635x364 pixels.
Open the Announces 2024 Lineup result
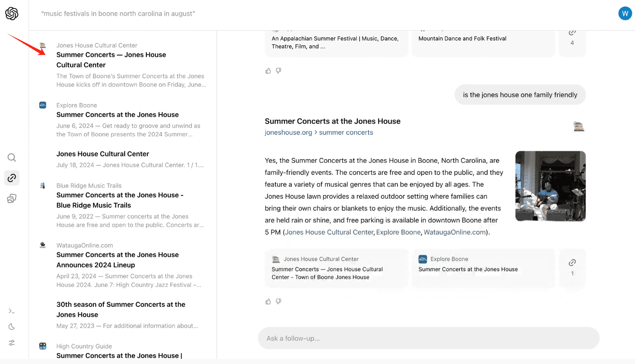118,260
